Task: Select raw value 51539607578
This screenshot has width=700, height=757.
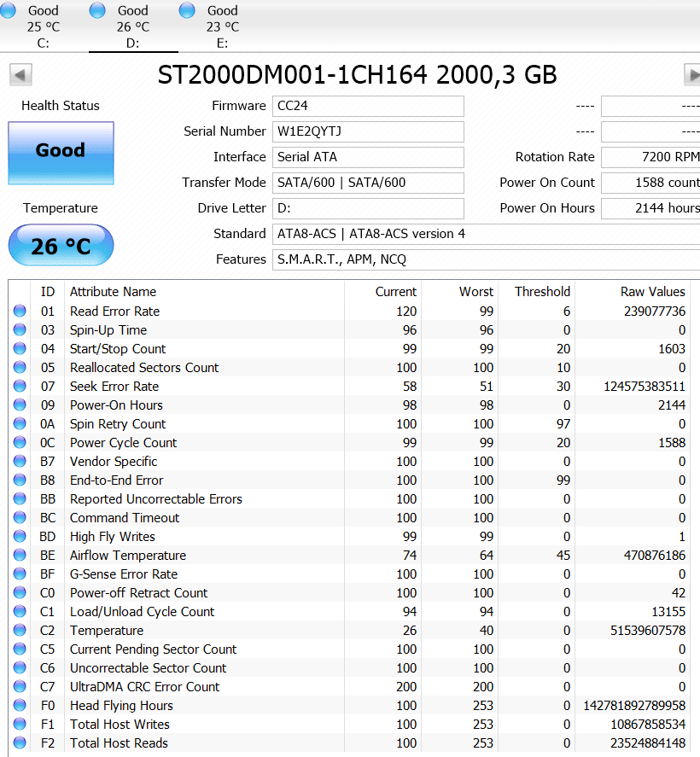Action: 648,631
